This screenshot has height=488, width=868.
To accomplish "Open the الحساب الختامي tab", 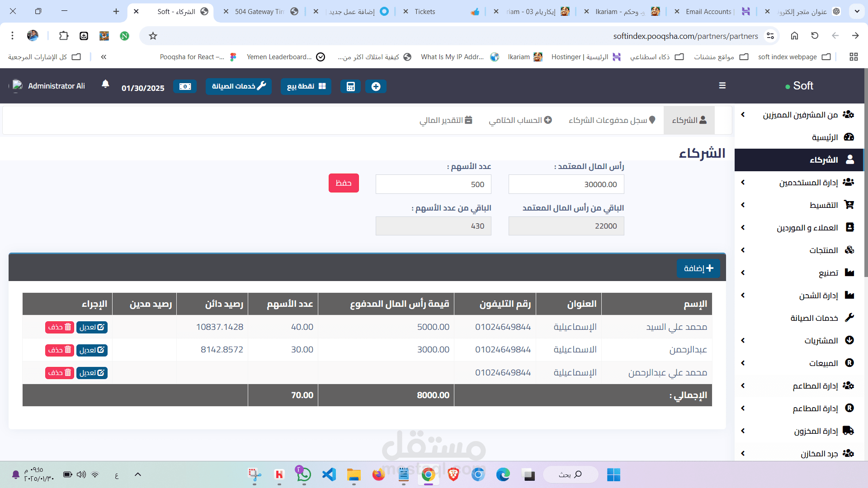I will click(x=520, y=120).
